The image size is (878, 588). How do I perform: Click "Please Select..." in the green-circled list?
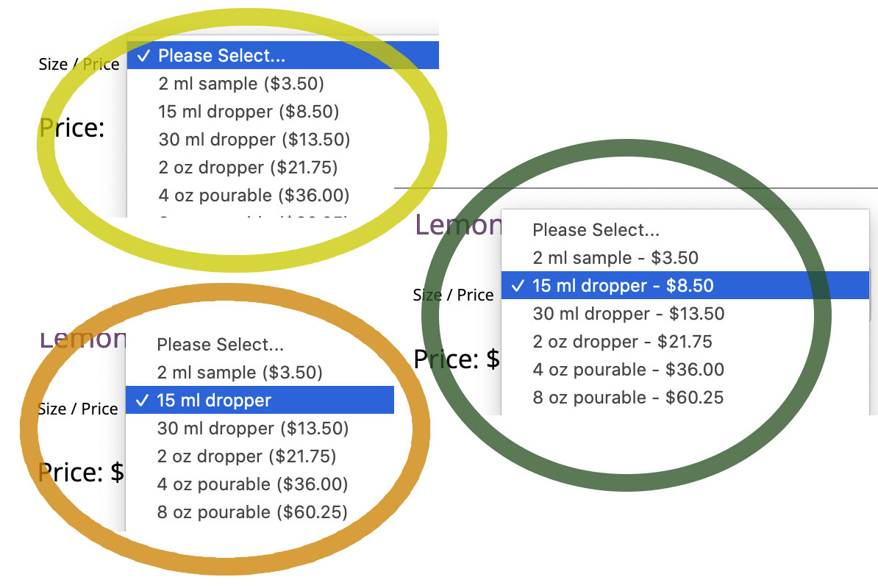click(x=596, y=230)
